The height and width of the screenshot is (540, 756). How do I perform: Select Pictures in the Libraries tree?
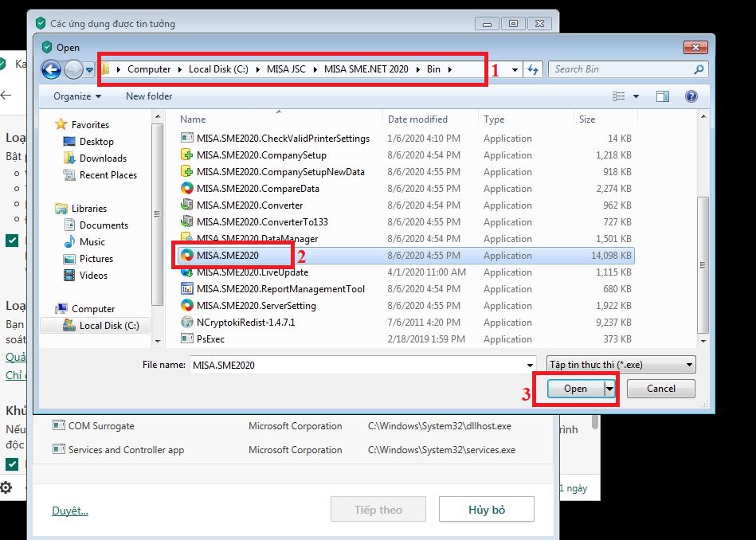coord(96,258)
